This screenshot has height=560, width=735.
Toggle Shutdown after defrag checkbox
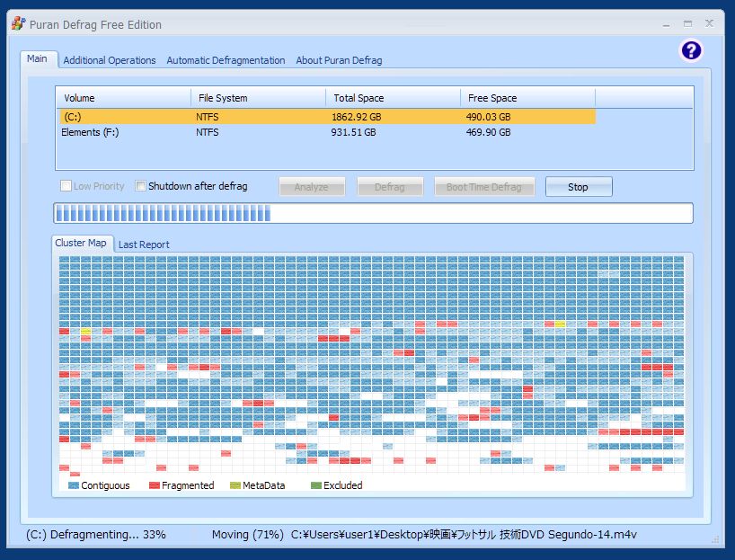[x=140, y=186]
